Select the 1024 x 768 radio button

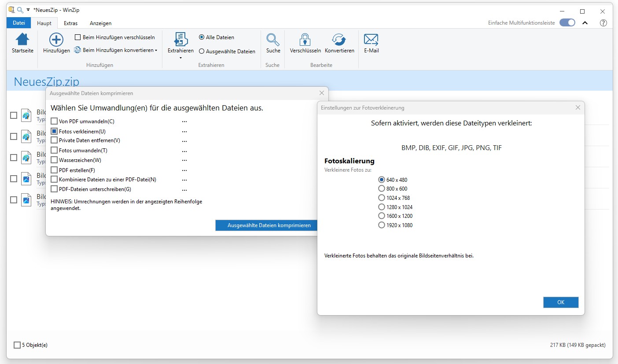click(382, 198)
